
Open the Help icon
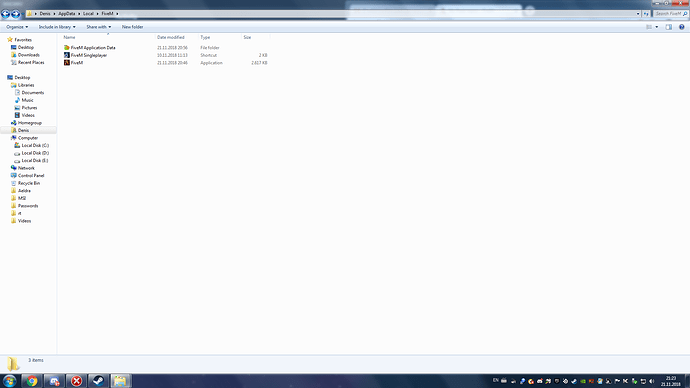pos(681,27)
